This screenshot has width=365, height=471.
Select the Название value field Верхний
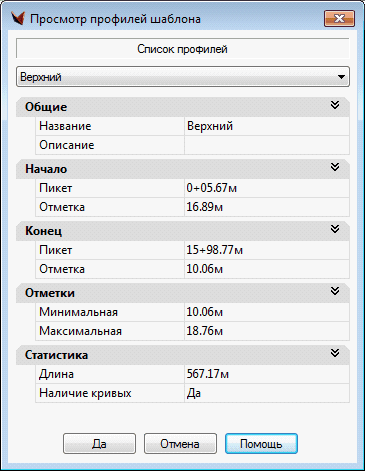point(267,126)
